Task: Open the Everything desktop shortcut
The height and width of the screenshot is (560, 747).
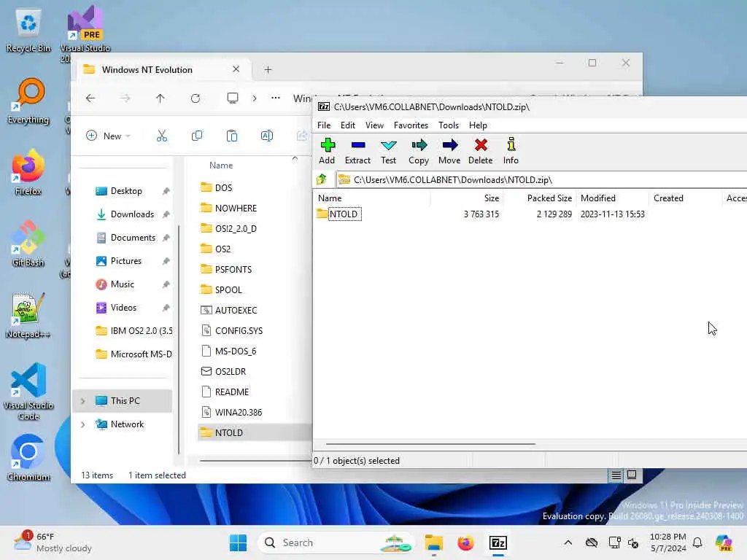Action: [x=28, y=101]
